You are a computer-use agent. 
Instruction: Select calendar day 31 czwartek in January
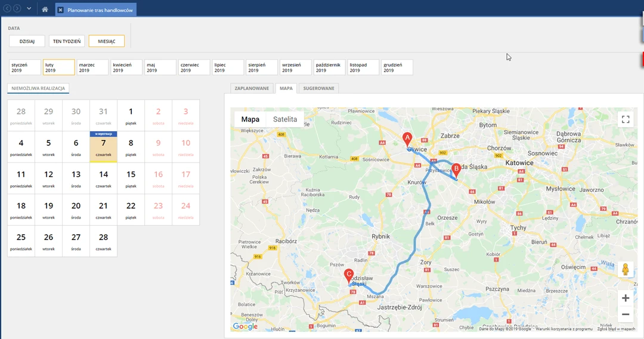point(104,116)
